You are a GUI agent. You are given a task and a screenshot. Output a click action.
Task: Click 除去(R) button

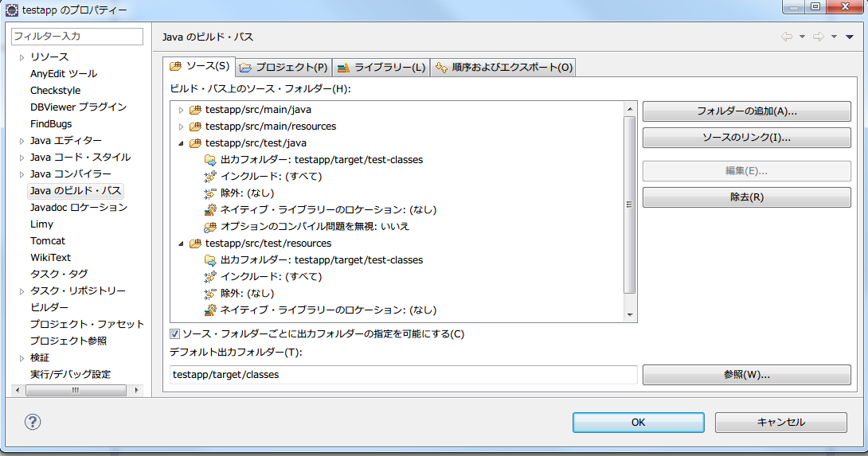pos(747,197)
